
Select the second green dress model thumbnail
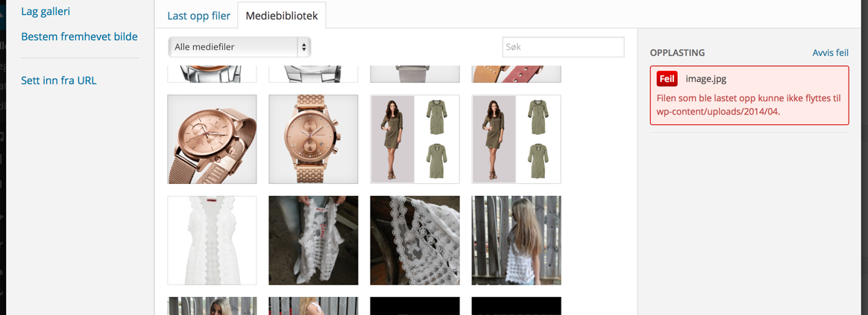click(517, 139)
